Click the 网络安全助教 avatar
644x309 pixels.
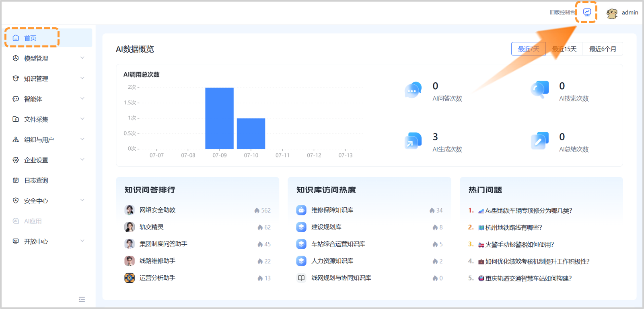[130, 210]
